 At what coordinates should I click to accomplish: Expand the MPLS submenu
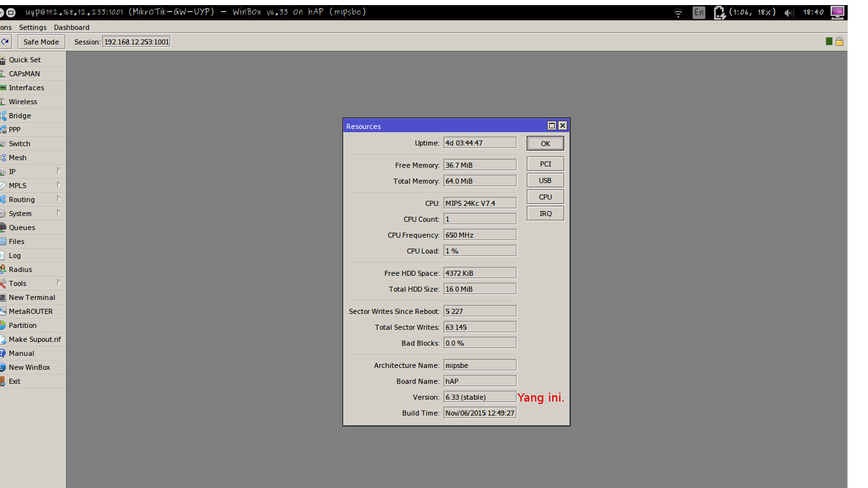pyautogui.click(x=32, y=186)
